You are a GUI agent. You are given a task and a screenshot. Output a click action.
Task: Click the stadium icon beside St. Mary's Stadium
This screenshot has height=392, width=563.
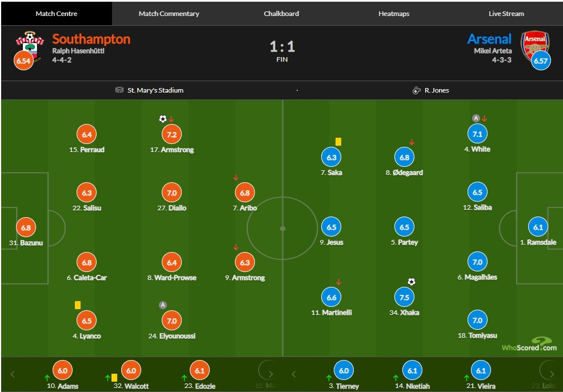[119, 90]
